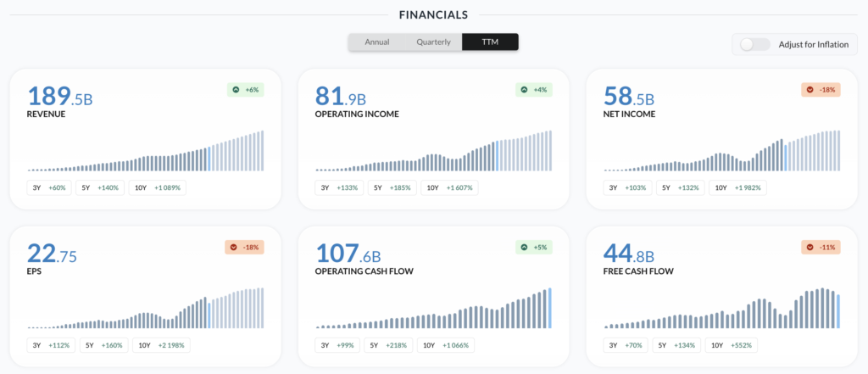
Task: Click the green up-arrow icon on Revenue card
Action: tap(236, 89)
